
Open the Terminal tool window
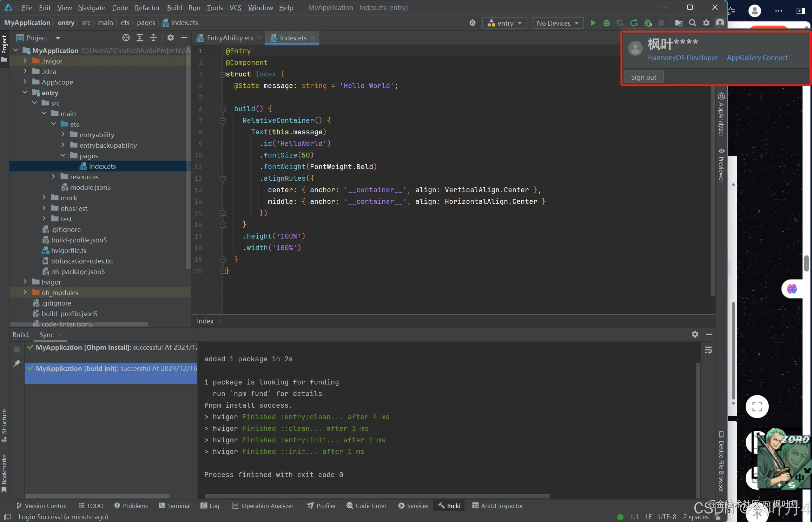pyautogui.click(x=175, y=506)
